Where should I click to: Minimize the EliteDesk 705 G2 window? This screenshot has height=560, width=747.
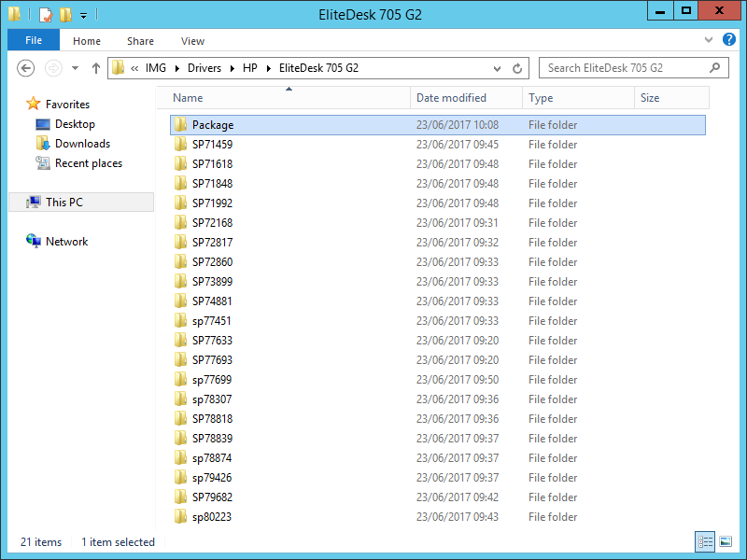point(660,11)
